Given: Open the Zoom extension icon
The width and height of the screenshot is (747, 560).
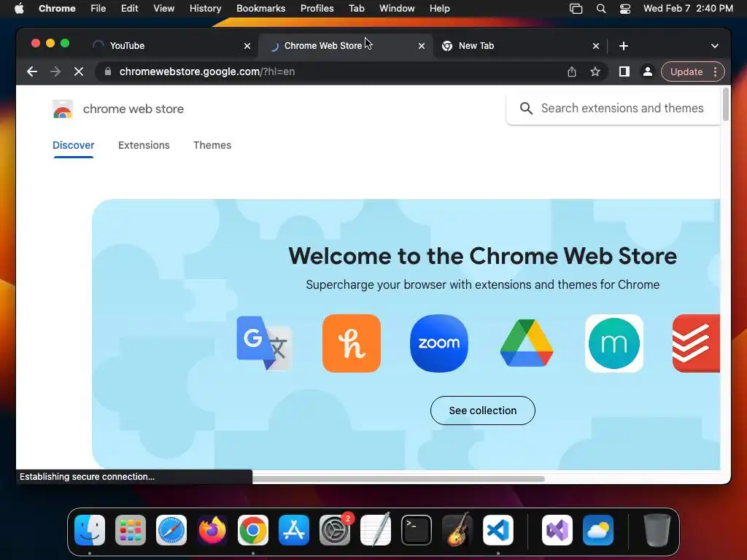Looking at the screenshot, I should 438,343.
